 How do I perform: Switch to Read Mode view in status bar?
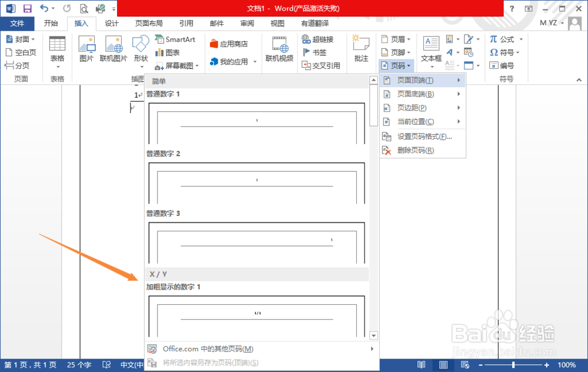(422, 364)
